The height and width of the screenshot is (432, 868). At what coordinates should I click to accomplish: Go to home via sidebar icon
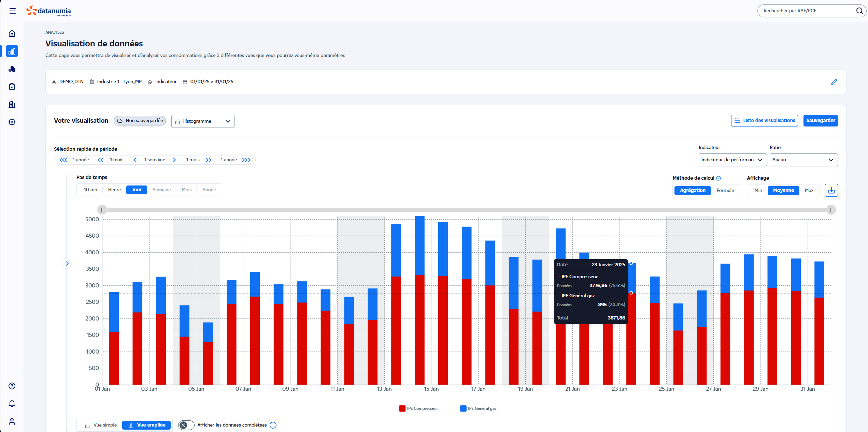(x=12, y=33)
